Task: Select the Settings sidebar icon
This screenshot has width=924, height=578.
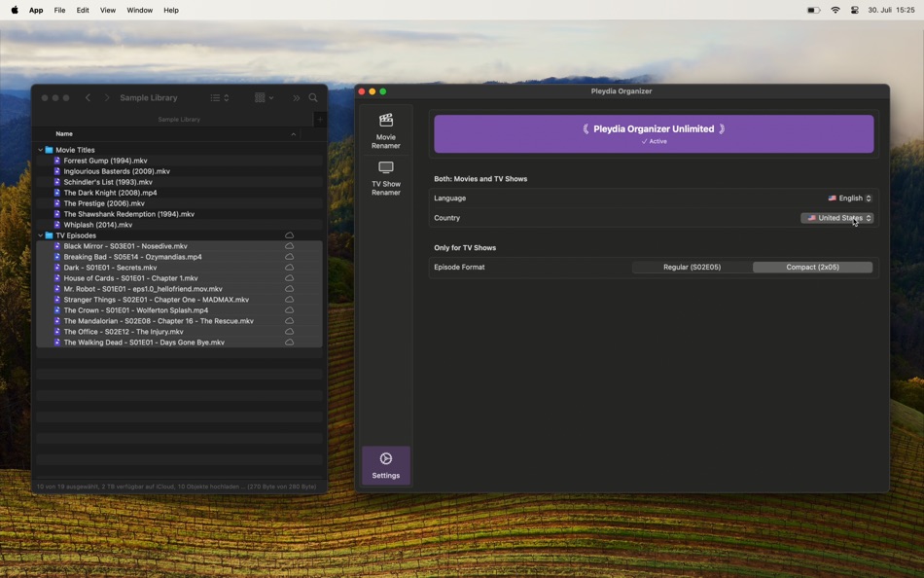Action: [x=386, y=465]
